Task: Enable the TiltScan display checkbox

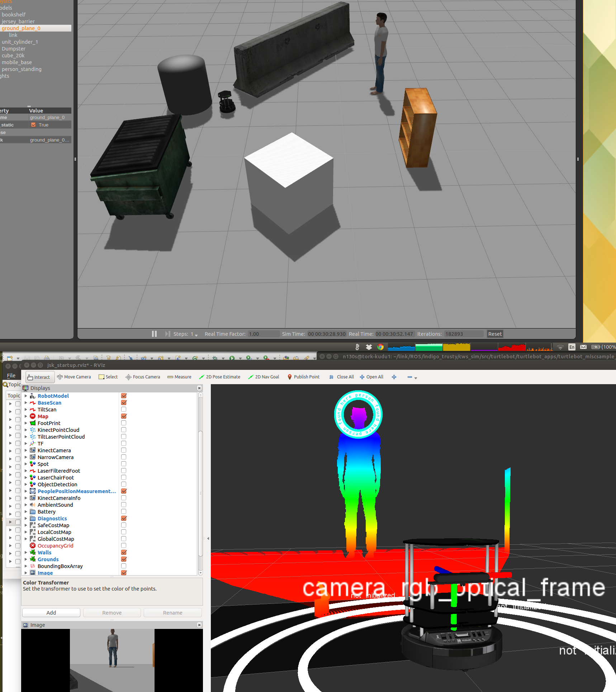Action: tap(124, 410)
